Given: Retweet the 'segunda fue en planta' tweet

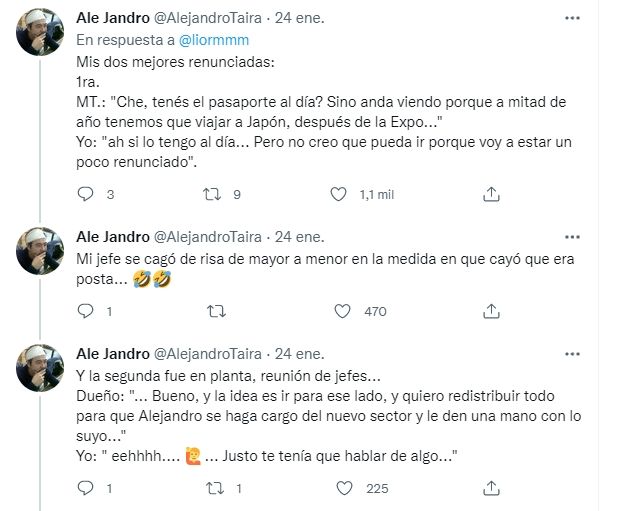Looking at the screenshot, I should point(212,489).
